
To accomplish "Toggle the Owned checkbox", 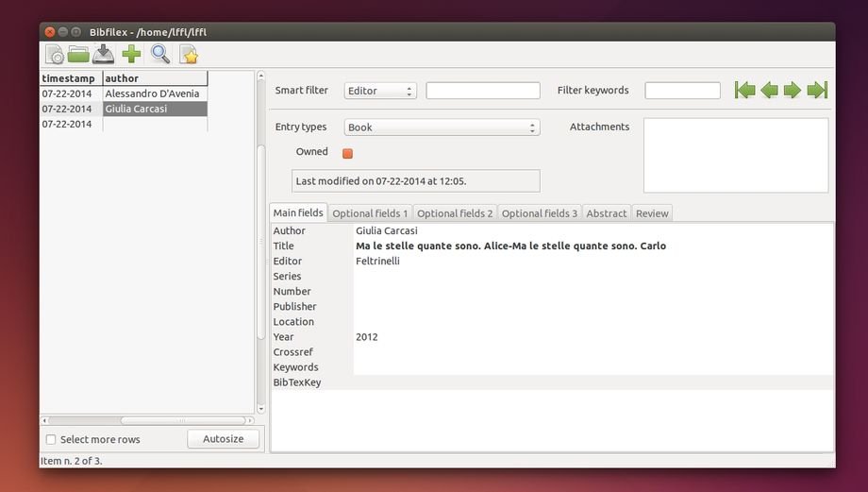I will coord(347,153).
